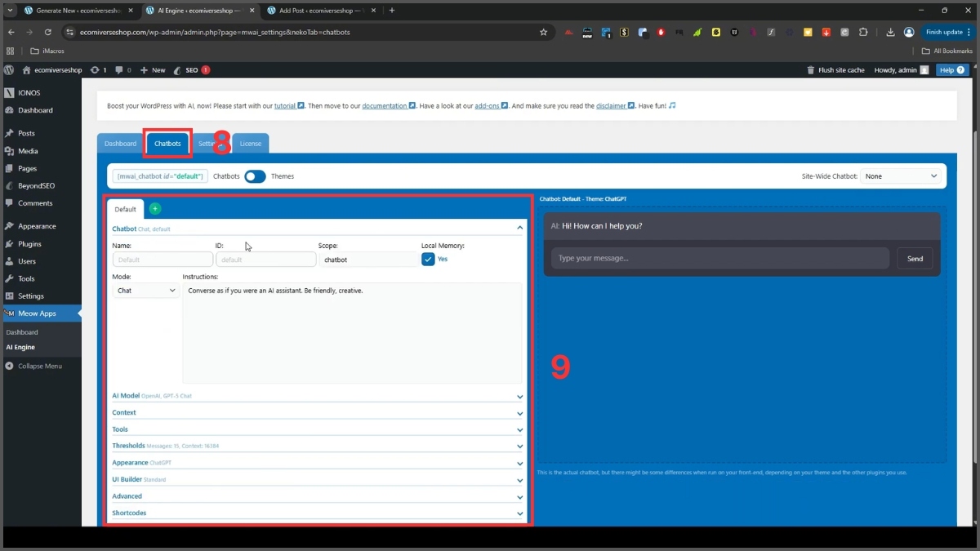Uncheck the Local Memory checkbox

[428, 259]
